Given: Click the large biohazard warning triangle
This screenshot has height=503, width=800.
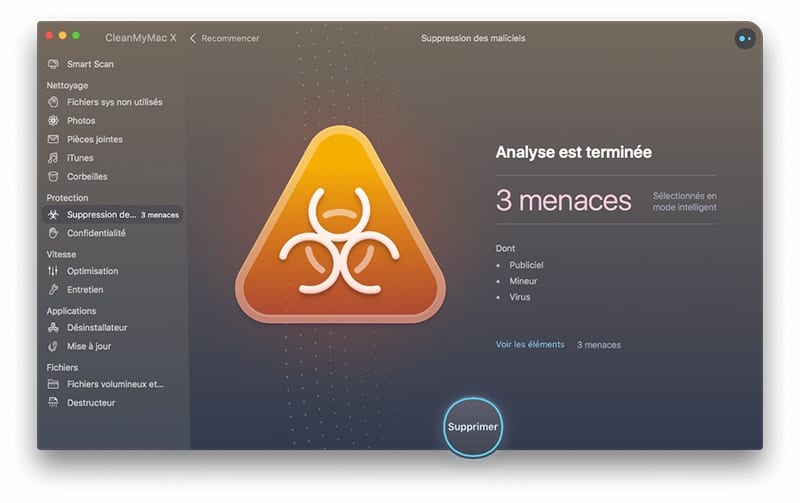Looking at the screenshot, I should point(340,225).
